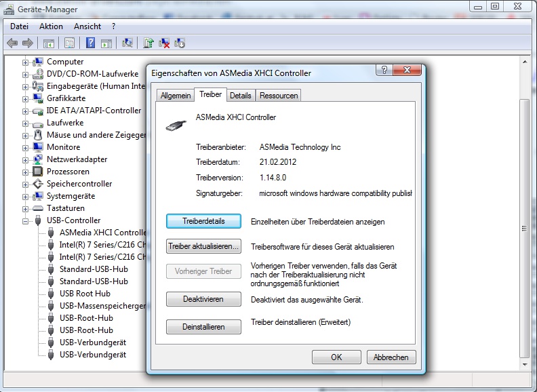Select the first Standard-USB-Hub entry
The width and height of the screenshot is (537, 392).
(x=94, y=269)
